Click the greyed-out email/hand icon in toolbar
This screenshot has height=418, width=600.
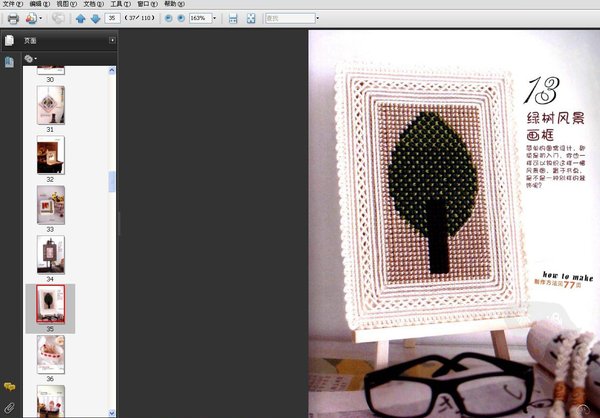pyautogui.click(x=58, y=18)
